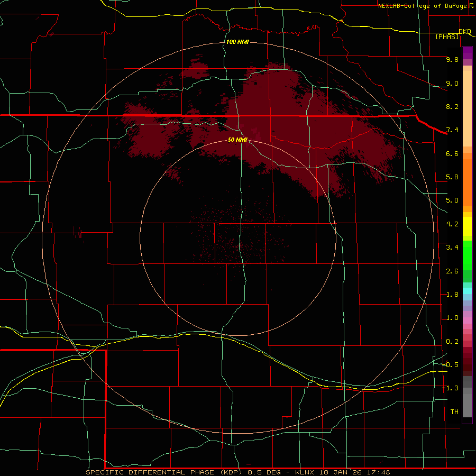Viewport: 476px width, 476px height.
Task: Click the 2.6 value on color scale
Action: (452, 271)
